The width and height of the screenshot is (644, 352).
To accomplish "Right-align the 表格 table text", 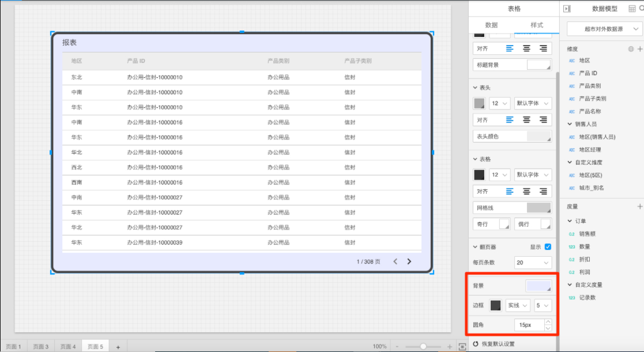I will tap(543, 191).
